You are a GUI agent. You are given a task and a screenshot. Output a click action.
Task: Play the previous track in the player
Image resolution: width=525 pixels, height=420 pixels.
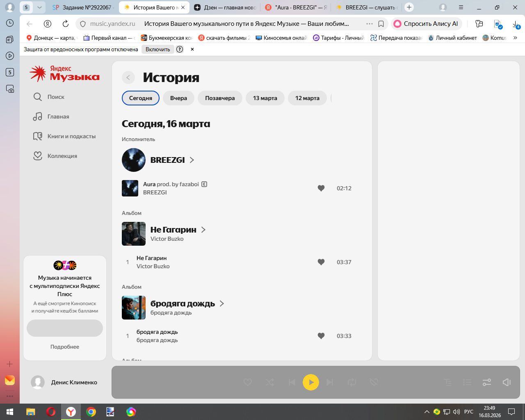pos(292,382)
